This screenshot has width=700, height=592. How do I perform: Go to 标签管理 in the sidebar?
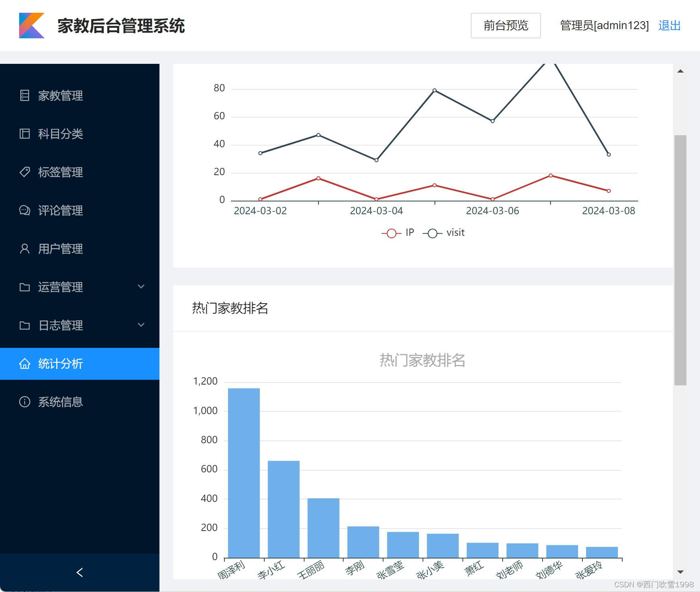(80, 172)
